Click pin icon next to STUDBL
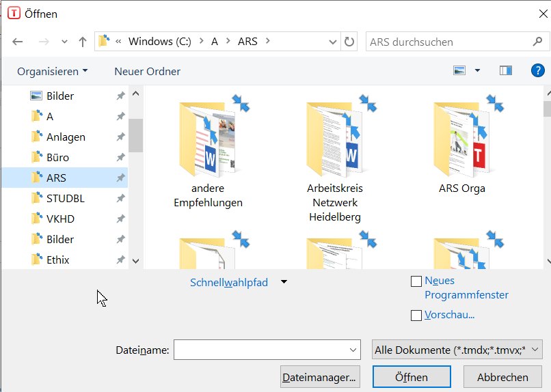Image resolution: width=551 pixels, height=392 pixels. (x=120, y=198)
